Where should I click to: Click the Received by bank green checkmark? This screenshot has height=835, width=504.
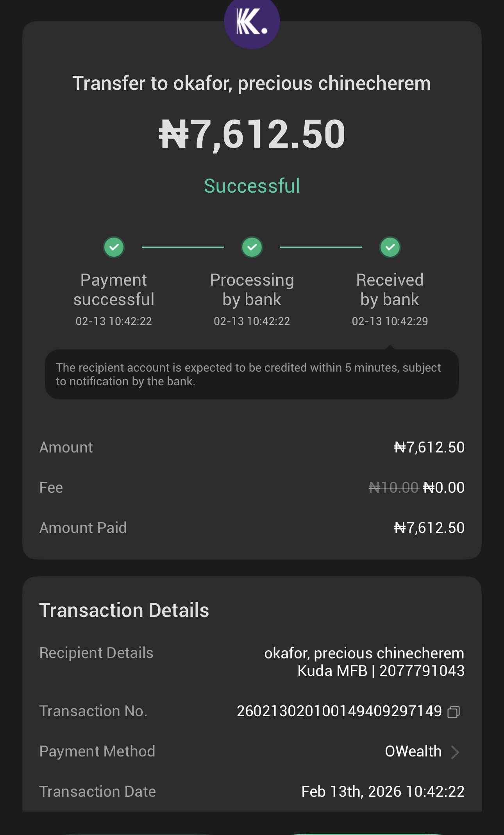click(x=390, y=247)
